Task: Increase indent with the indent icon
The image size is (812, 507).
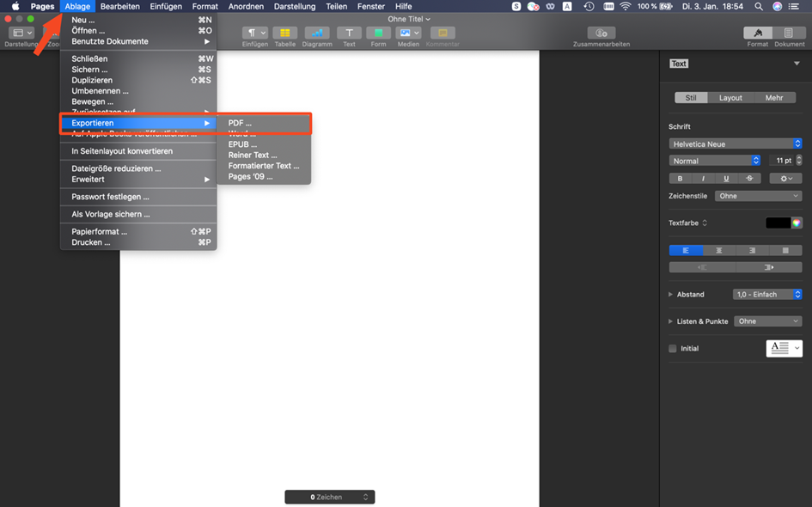Action: [x=769, y=267]
